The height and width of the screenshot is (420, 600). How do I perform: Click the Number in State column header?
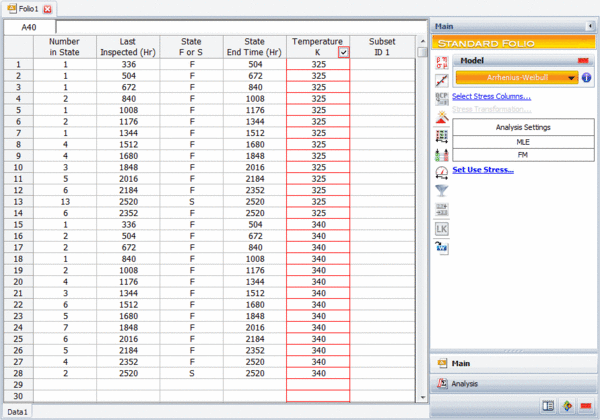click(65, 47)
